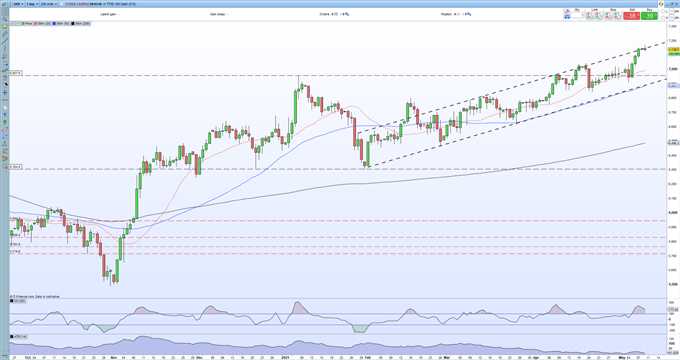Click the chart icon at top-left corner
The image size is (680, 360).
4,4
